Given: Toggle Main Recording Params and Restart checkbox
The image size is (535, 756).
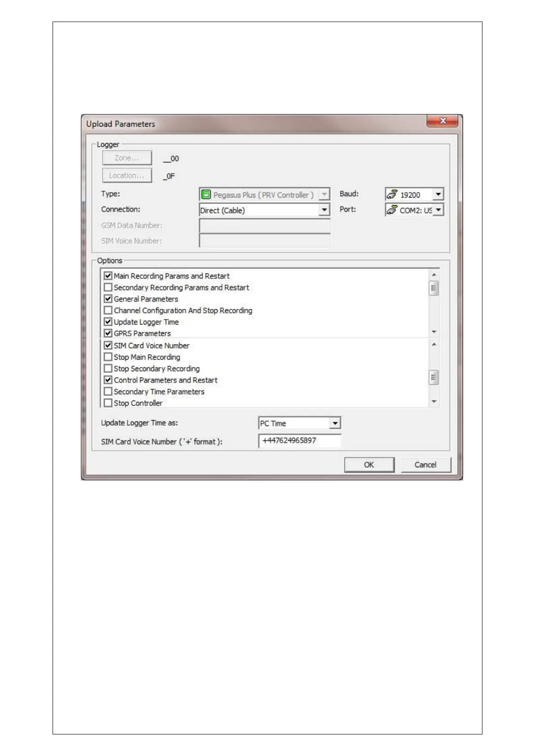Looking at the screenshot, I should point(108,276).
